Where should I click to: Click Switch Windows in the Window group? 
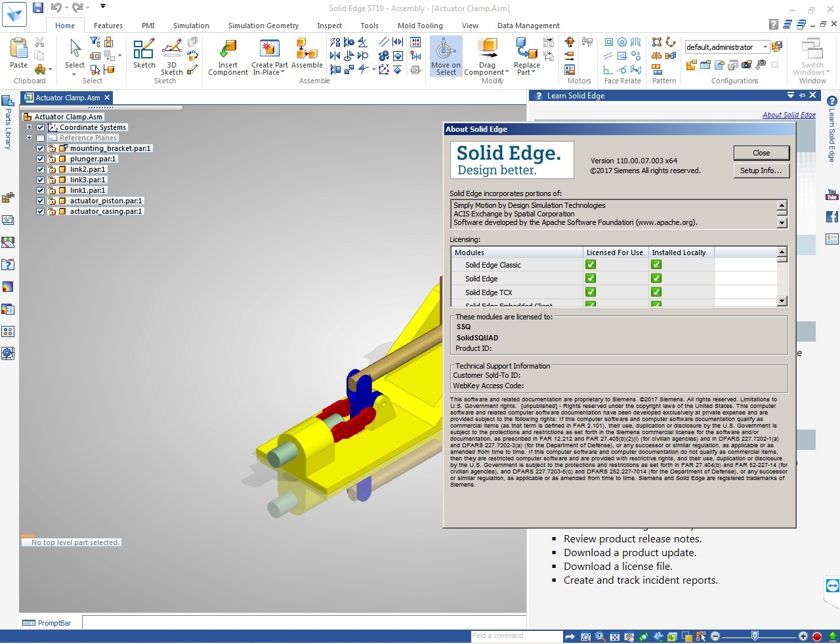click(x=812, y=56)
